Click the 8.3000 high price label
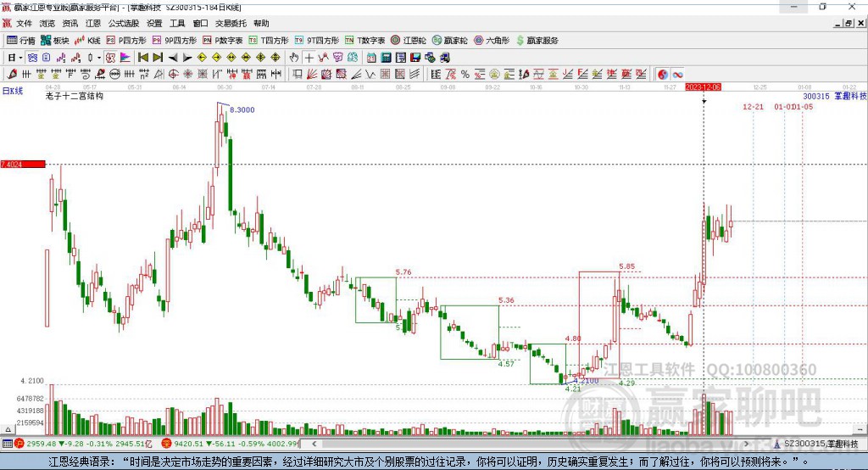 click(x=242, y=109)
